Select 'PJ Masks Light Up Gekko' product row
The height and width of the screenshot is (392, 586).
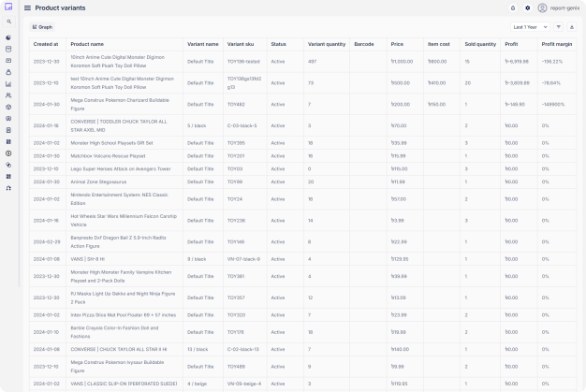(303, 298)
